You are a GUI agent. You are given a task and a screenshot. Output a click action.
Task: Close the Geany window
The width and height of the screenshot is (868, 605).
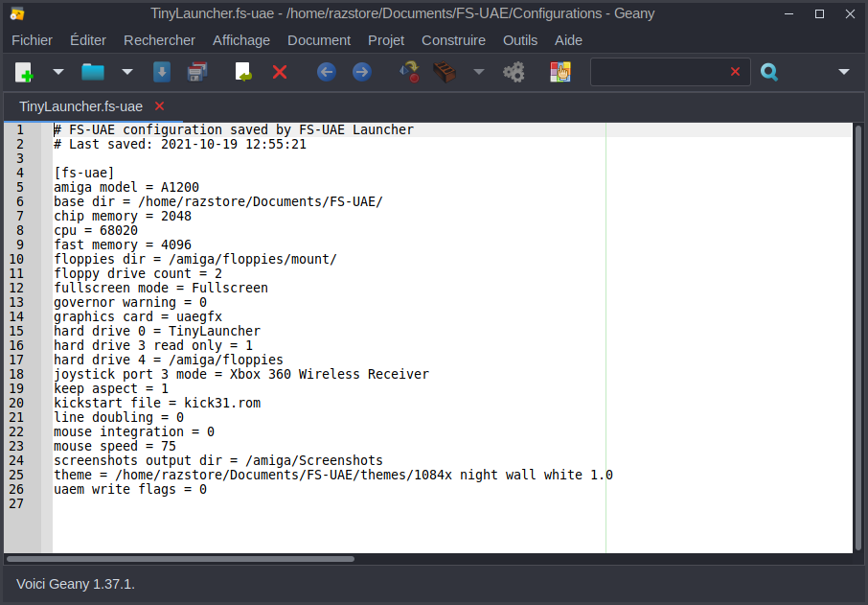pyautogui.click(x=851, y=13)
